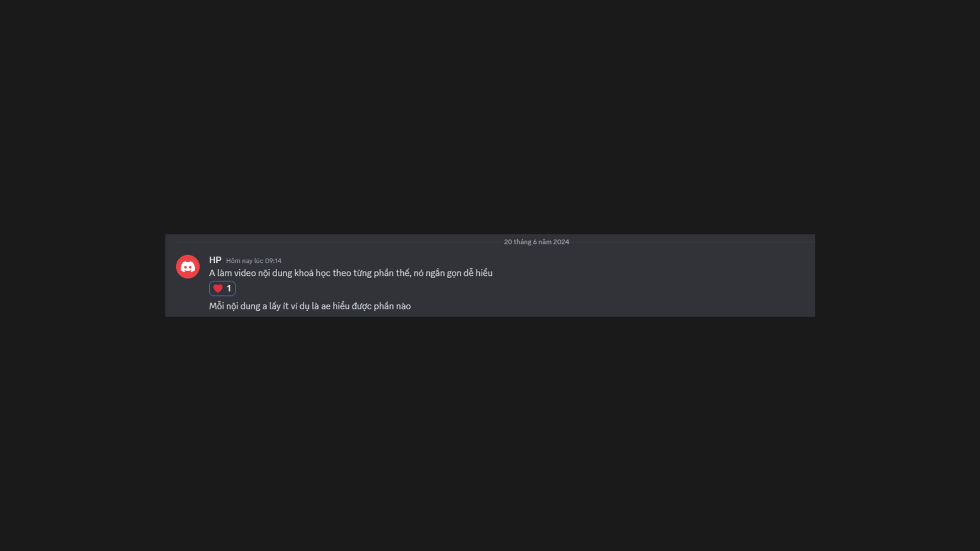The width and height of the screenshot is (980, 551).
Task: Click the reaction count number 1
Action: [x=229, y=288]
